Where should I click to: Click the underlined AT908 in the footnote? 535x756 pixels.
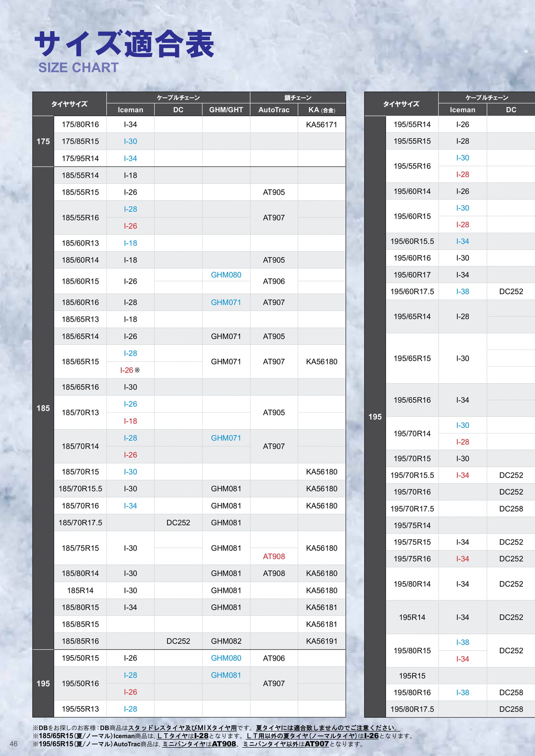pos(224,744)
